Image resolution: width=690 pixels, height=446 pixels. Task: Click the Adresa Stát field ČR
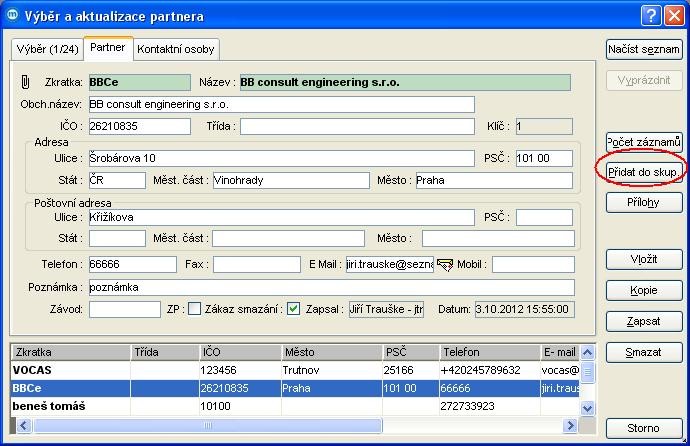117,180
